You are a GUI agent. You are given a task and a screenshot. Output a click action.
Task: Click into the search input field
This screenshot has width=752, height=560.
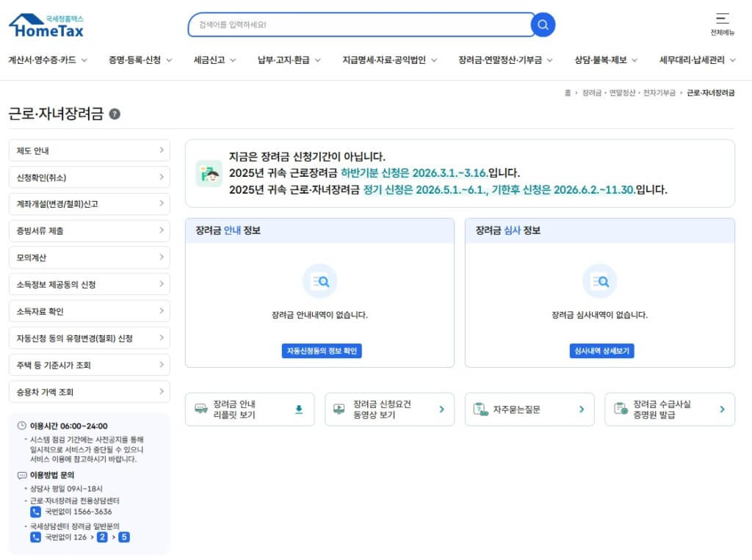[360, 25]
